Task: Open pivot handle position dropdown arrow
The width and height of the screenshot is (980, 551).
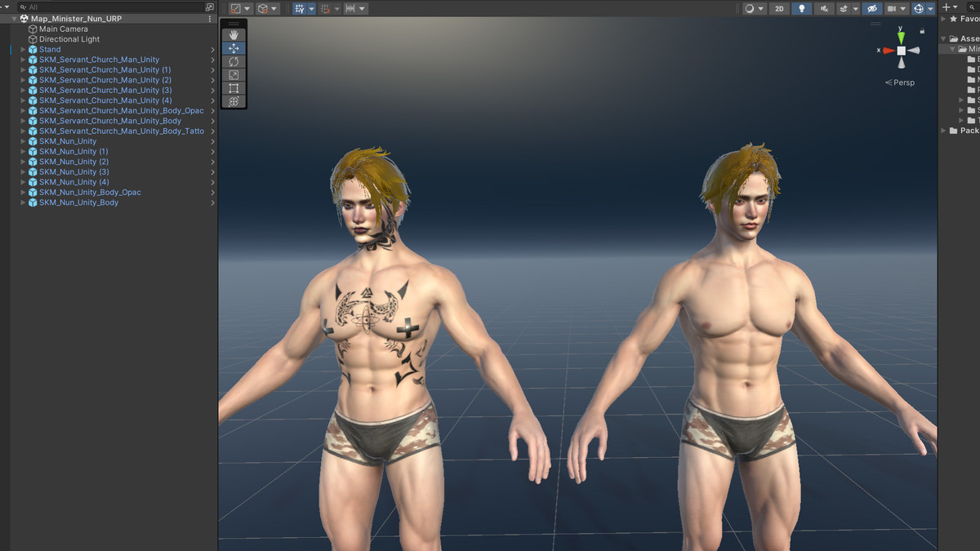Action: (247, 8)
